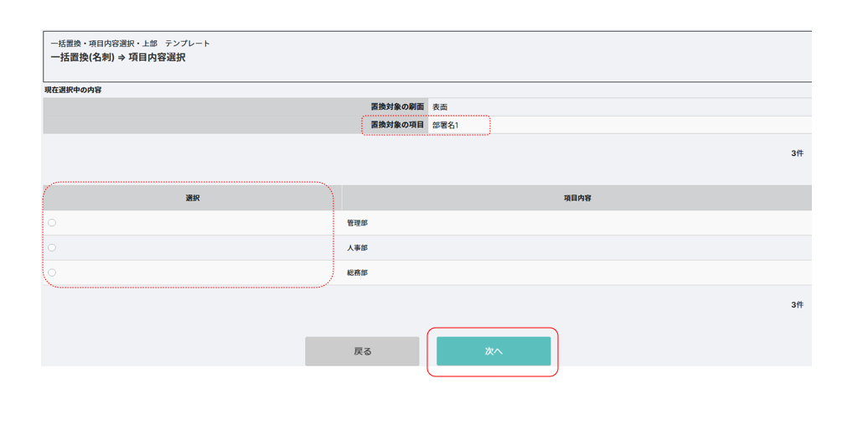
Task: Click the 表面 value field
Action: (620, 107)
